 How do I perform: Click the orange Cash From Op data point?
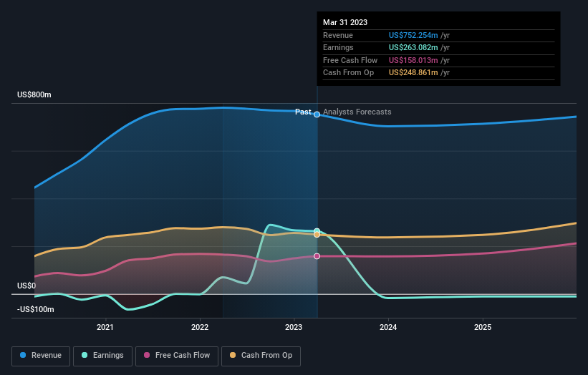[x=317, y=235]
